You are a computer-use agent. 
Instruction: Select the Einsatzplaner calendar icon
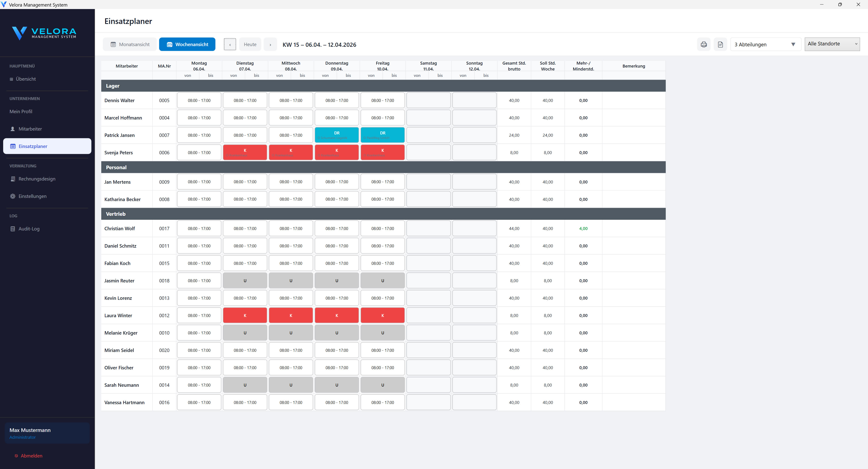pyautogui.click(x=13, y=146)
